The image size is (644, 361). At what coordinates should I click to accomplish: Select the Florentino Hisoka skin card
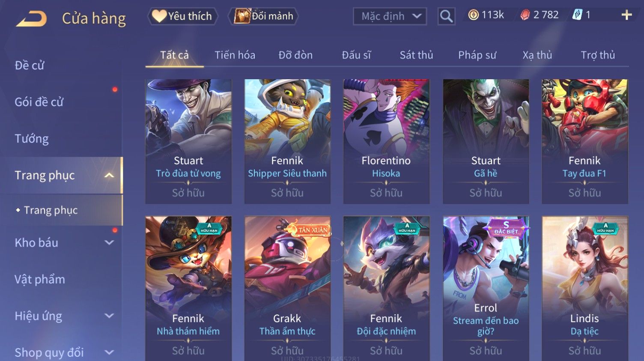tap(386, 141)
